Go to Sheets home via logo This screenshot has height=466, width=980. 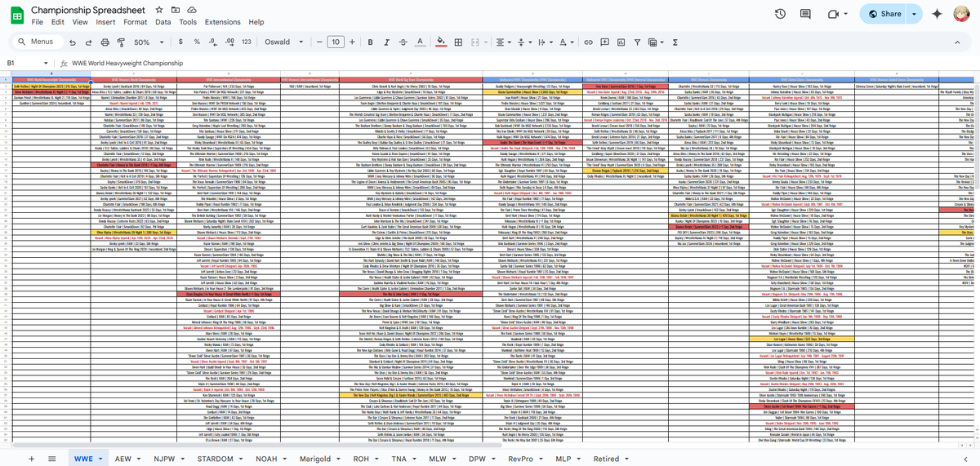(16, 16)
